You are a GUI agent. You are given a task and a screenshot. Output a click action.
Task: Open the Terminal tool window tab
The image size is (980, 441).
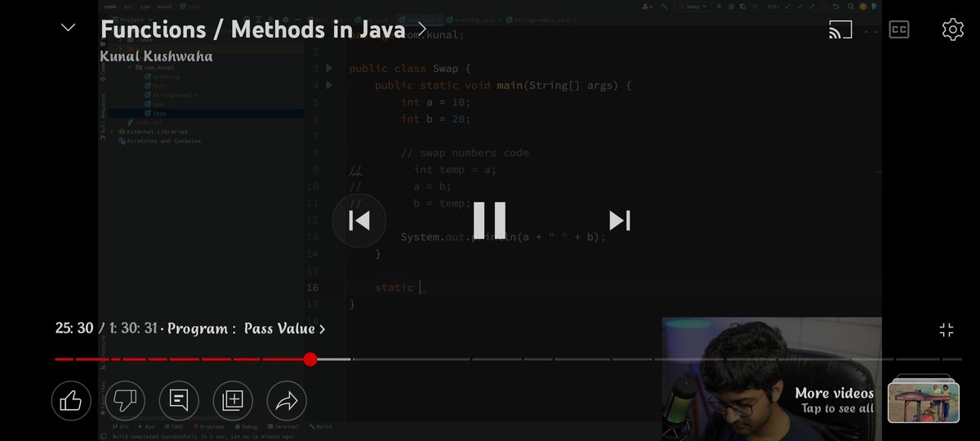pyautogui.click(x=283, y=426)
